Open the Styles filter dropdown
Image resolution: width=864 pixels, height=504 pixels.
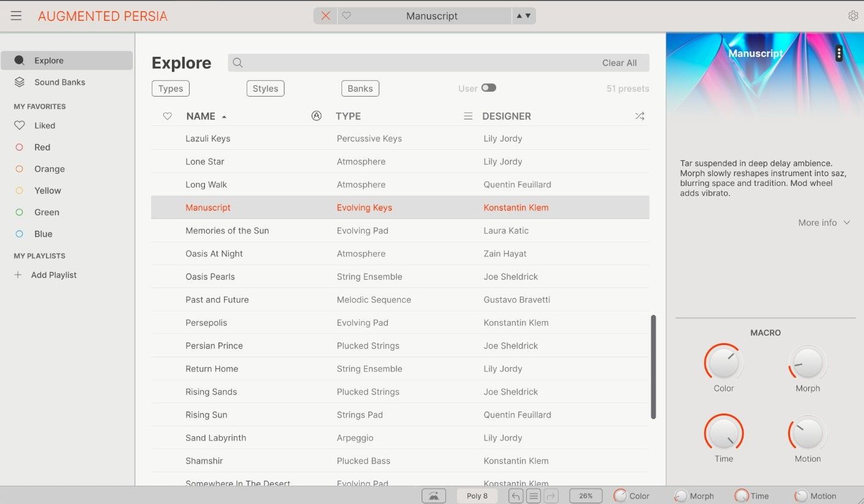tap(265, 89)
